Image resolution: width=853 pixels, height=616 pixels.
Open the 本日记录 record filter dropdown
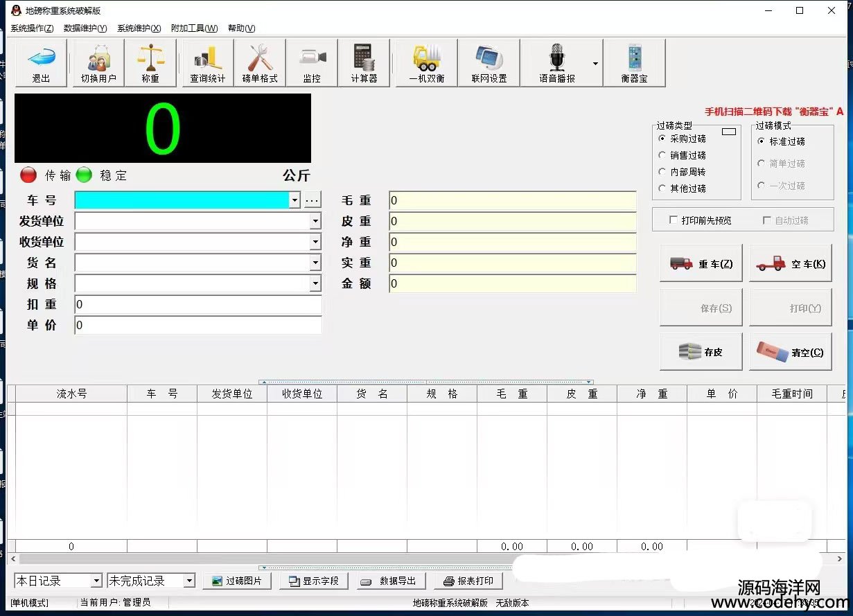96,581
